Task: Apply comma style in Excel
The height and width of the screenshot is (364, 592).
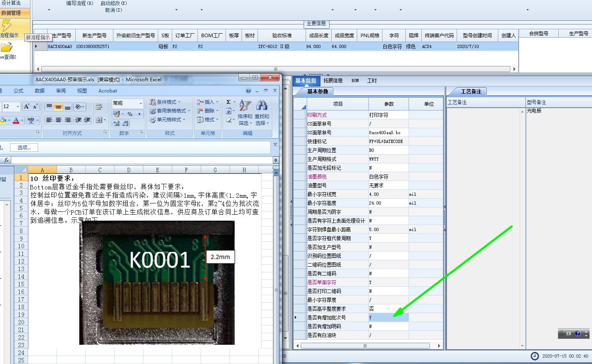Action: click(139, 114)
